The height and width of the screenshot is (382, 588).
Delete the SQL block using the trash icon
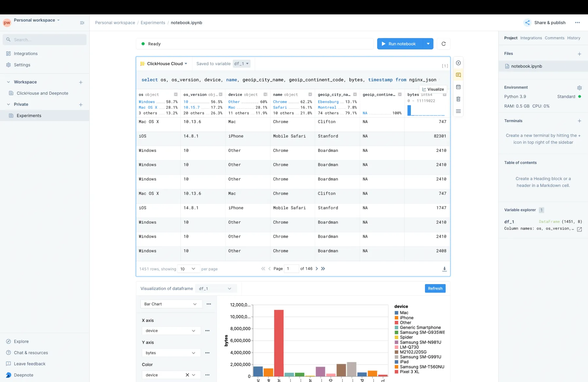(458, 99)
